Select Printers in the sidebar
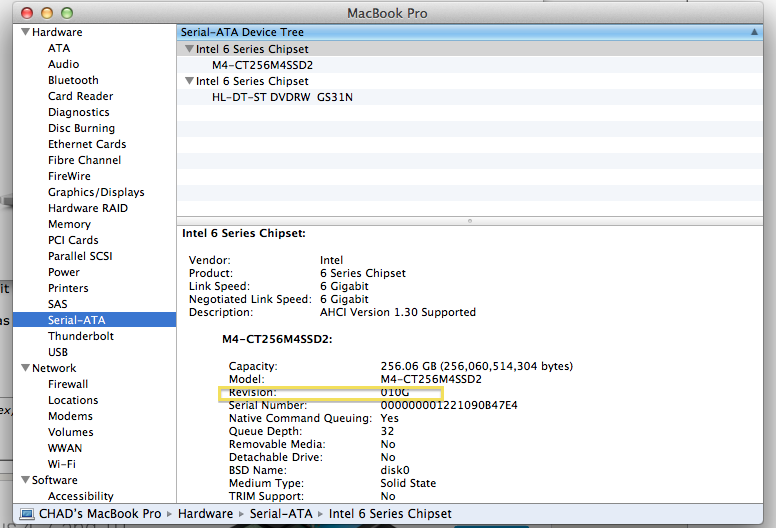 tap(68, 288)
